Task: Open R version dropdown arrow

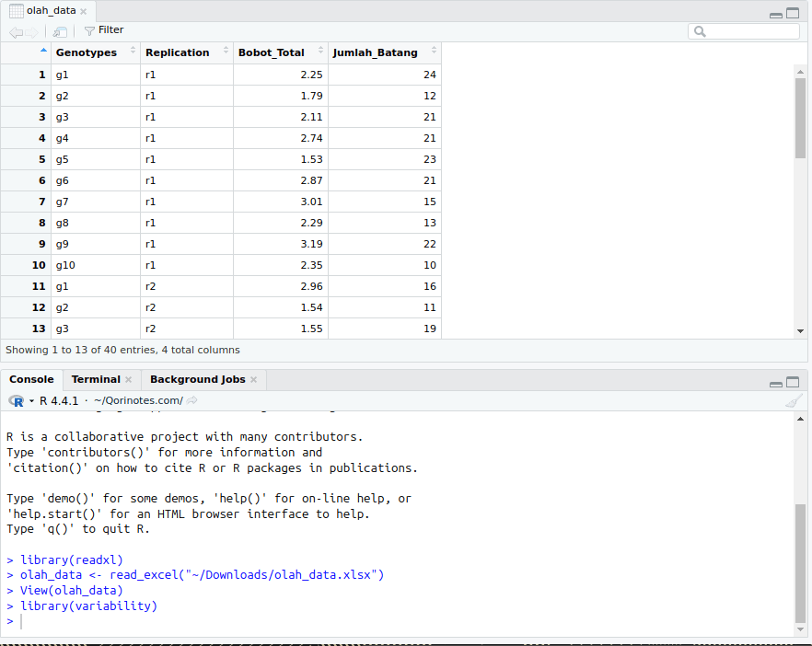Action: tap(31, 401)
